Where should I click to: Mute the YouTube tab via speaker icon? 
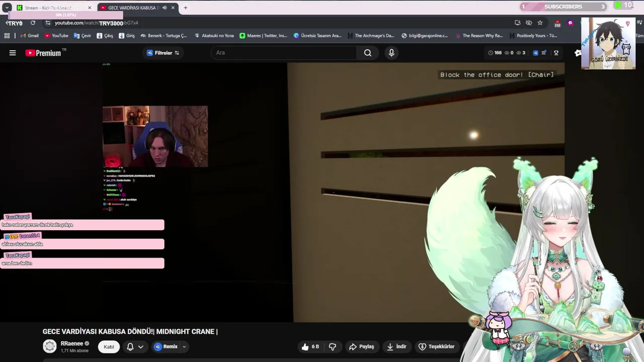coord(165,8)
